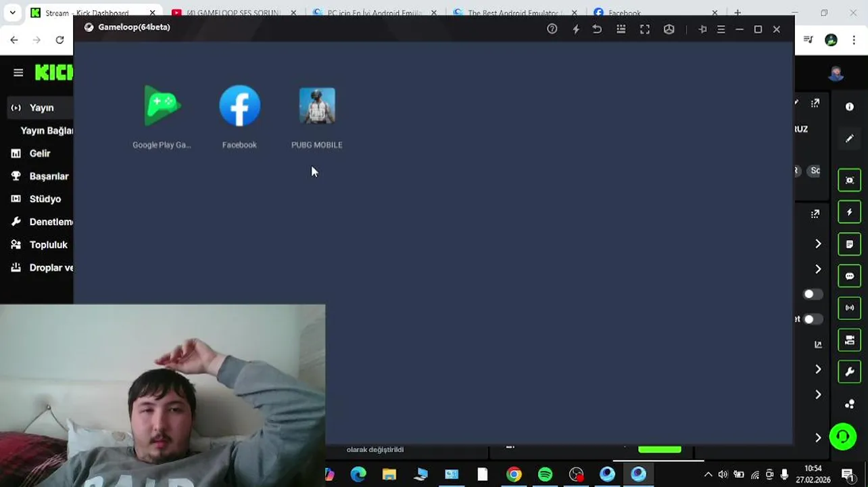Open Wi-Fi network settings in tray
This screenshot has width=868, height=487.
click(x=754, y=475)
